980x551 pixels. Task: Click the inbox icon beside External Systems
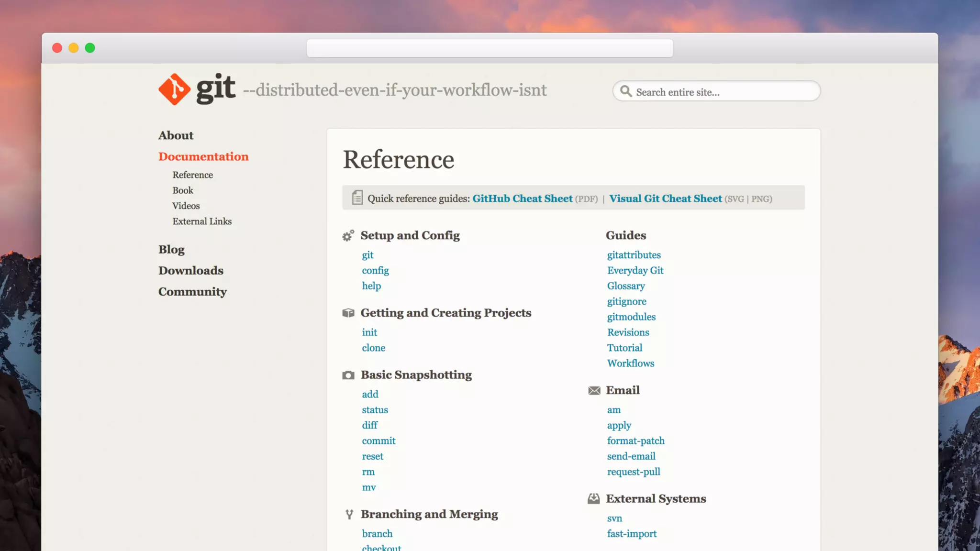(x=593, y=499)
